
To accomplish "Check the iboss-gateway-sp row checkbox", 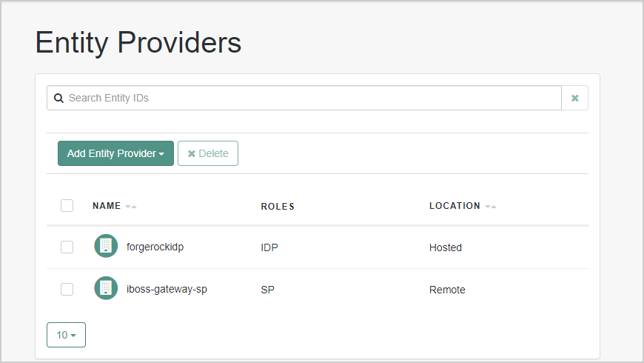I will (67, 290).
